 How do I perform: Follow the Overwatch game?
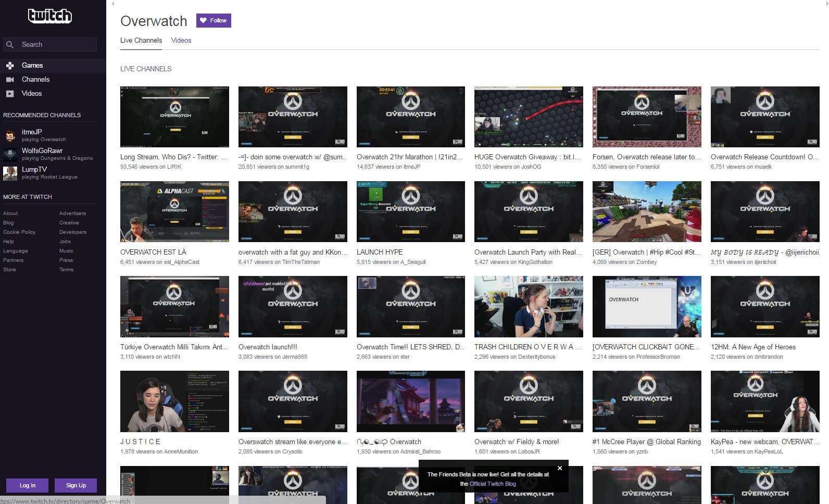pos(213,20)
